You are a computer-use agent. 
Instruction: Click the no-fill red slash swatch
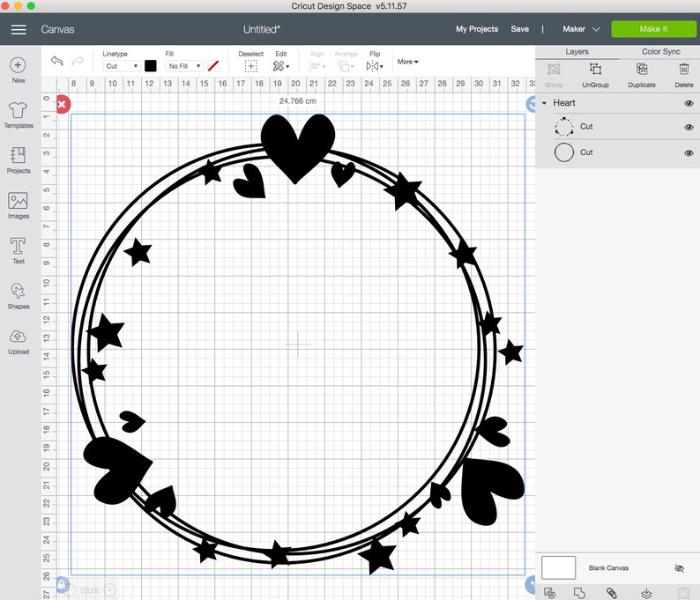213,66
